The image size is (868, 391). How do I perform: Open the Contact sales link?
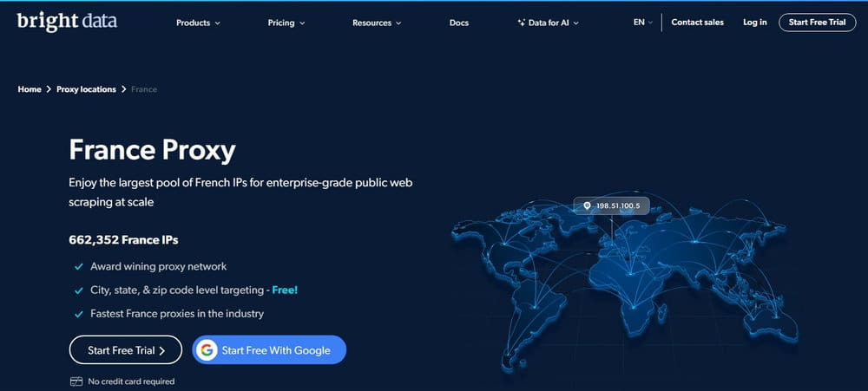coord(698,23)
